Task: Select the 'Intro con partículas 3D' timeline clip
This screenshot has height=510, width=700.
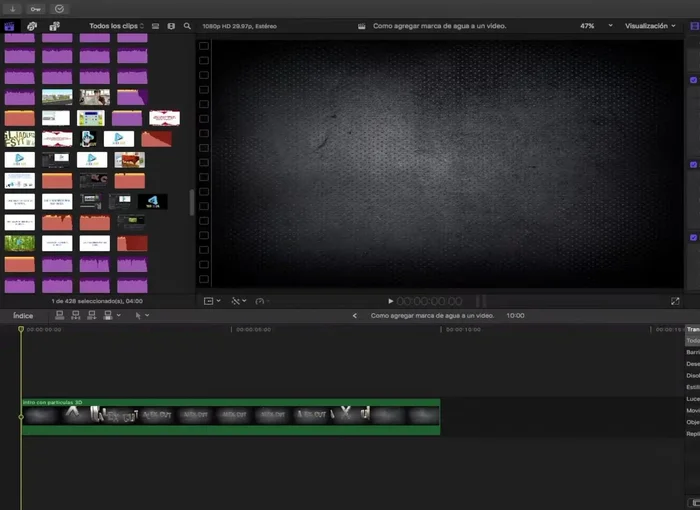Action: point(230,416)
